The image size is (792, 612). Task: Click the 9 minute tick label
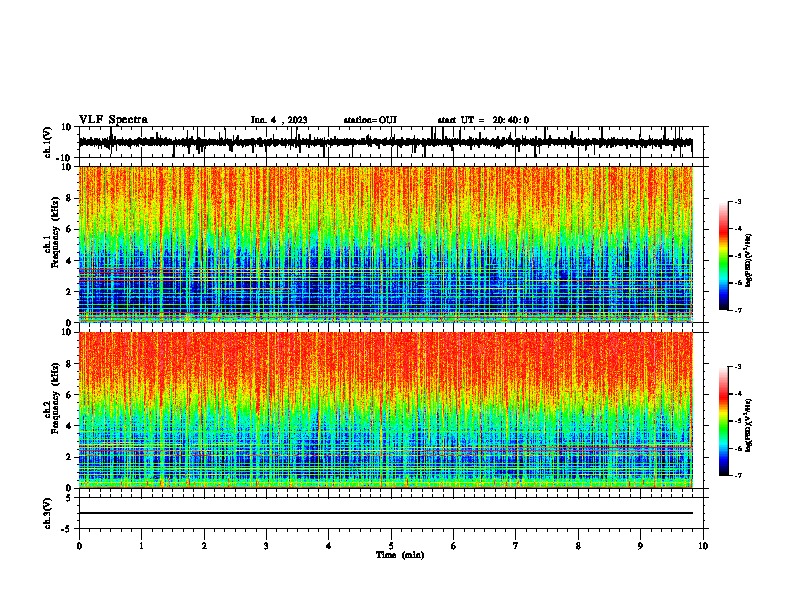pos(640,546)
